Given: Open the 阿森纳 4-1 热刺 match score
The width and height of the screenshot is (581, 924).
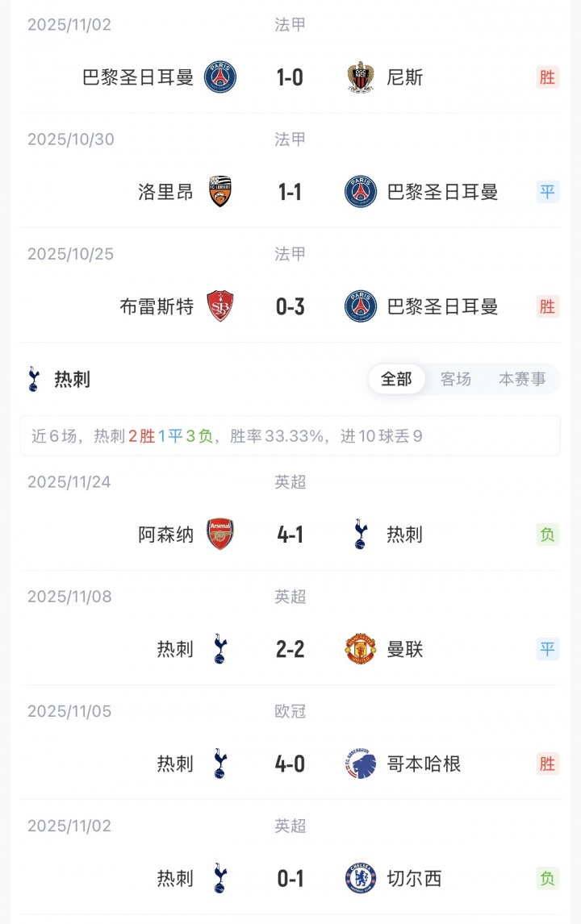Looking at the screenshot, I should click(290, 535).
